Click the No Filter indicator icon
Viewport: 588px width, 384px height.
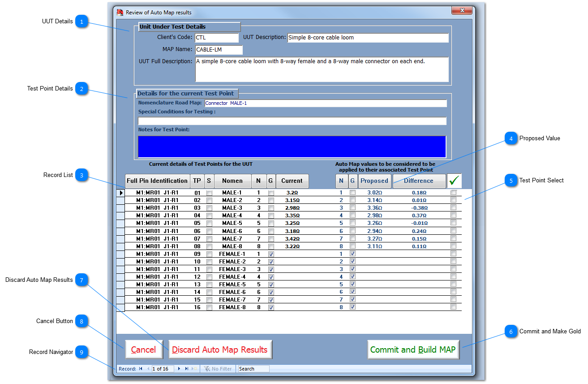[207, 369]
